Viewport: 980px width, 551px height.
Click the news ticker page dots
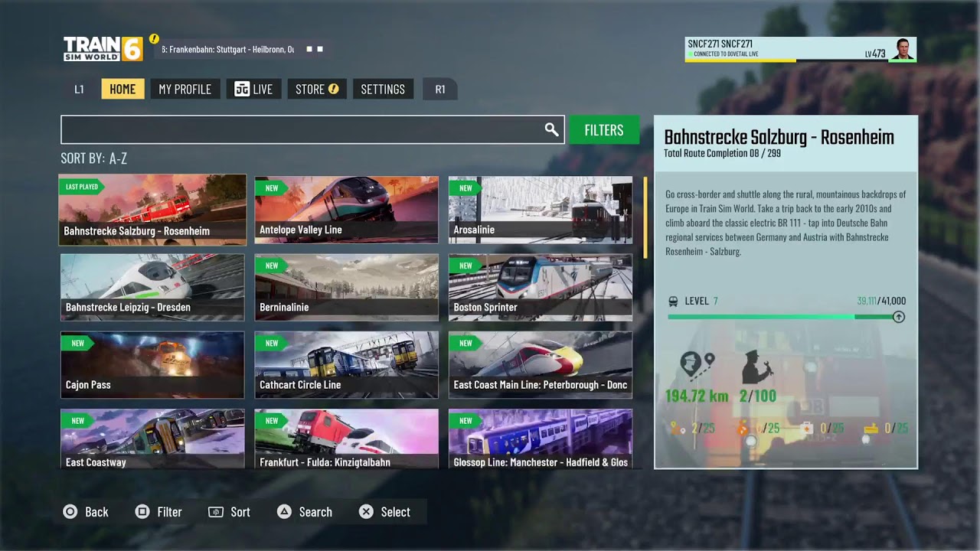point(315,49)
